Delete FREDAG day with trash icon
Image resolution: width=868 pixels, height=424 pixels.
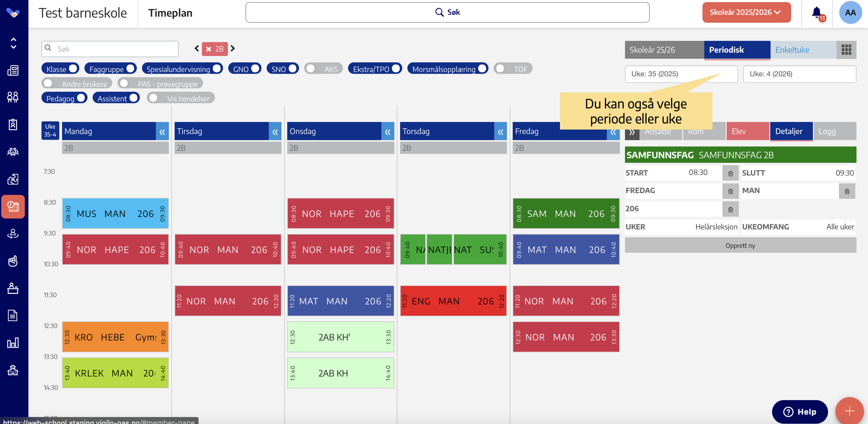730,191
